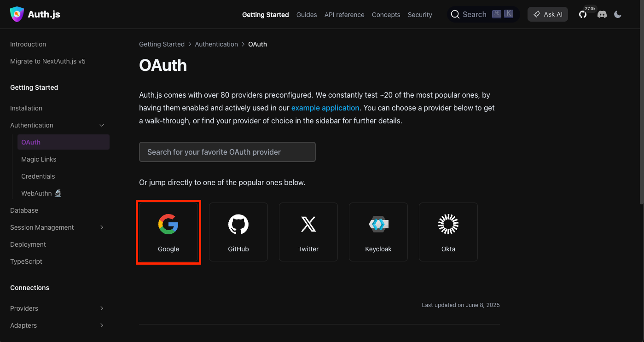Image resolution: width=644 pixels, height=342 pixels.
Task: Select the Okta provider card
Action: (448, 232)
